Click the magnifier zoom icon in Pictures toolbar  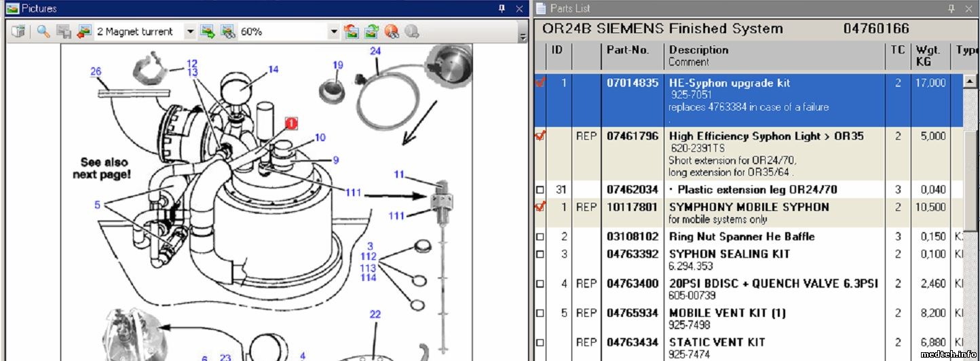tap(43, 32)
